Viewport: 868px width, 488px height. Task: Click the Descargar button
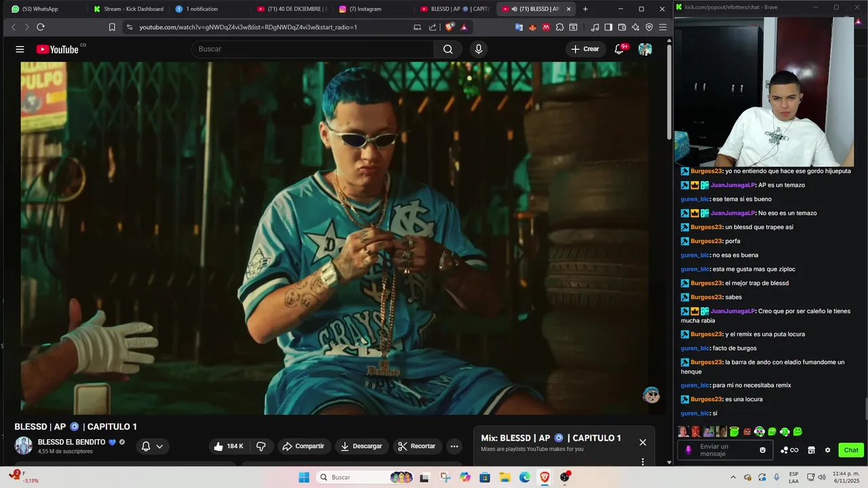[x=361, y=446]
